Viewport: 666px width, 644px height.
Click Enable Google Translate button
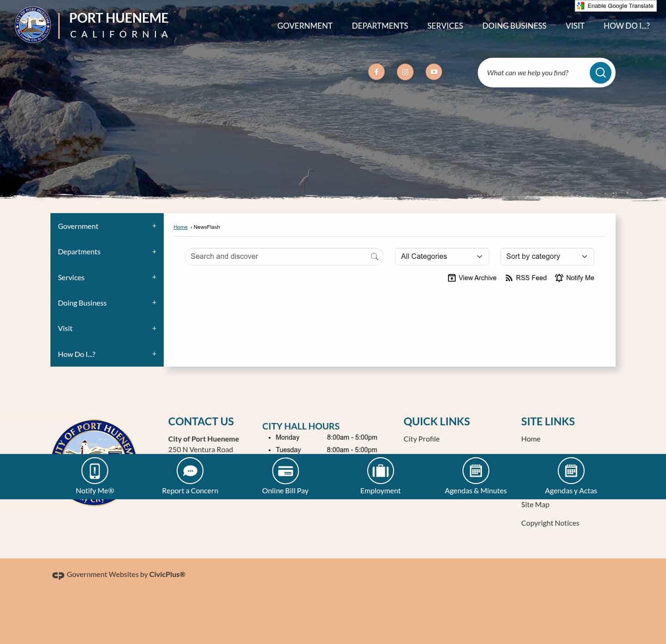click(x=616, y=6)
